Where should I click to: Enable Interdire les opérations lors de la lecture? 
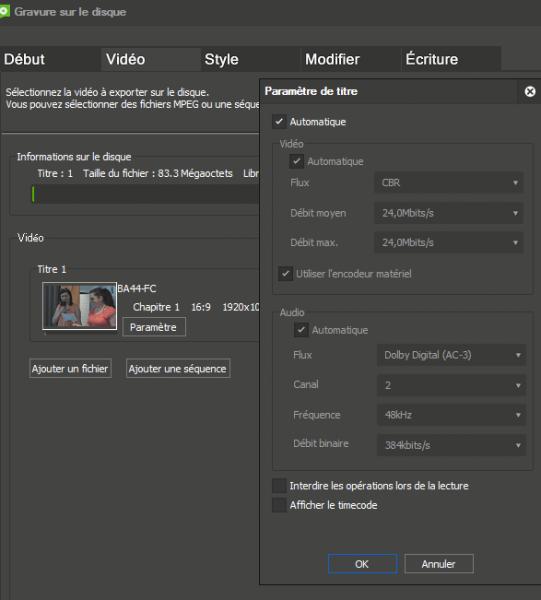279,486
